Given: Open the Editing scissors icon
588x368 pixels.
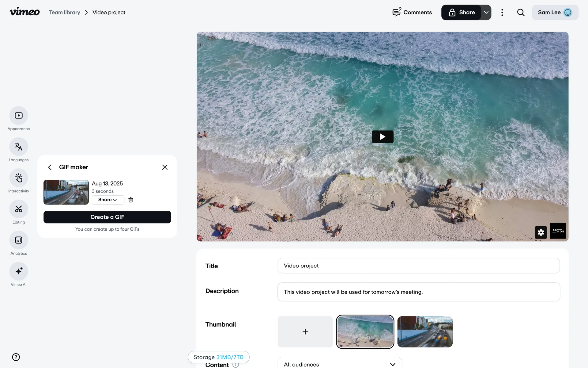Looking at the screenshot, I should coord(19,209).
